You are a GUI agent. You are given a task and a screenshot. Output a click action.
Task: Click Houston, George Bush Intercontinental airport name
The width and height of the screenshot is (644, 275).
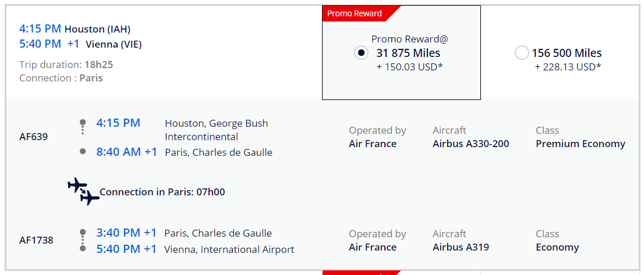click(x=216, y=130)
